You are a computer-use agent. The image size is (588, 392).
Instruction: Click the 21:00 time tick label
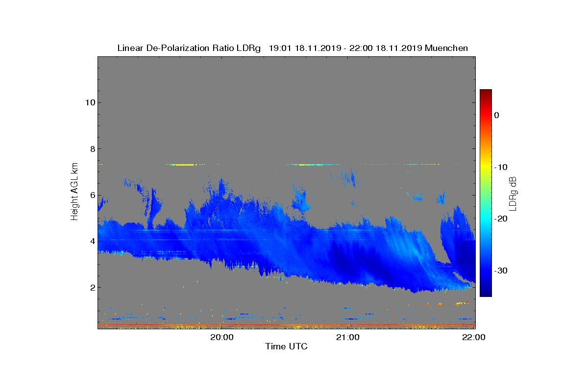click(x=347, y=337)
